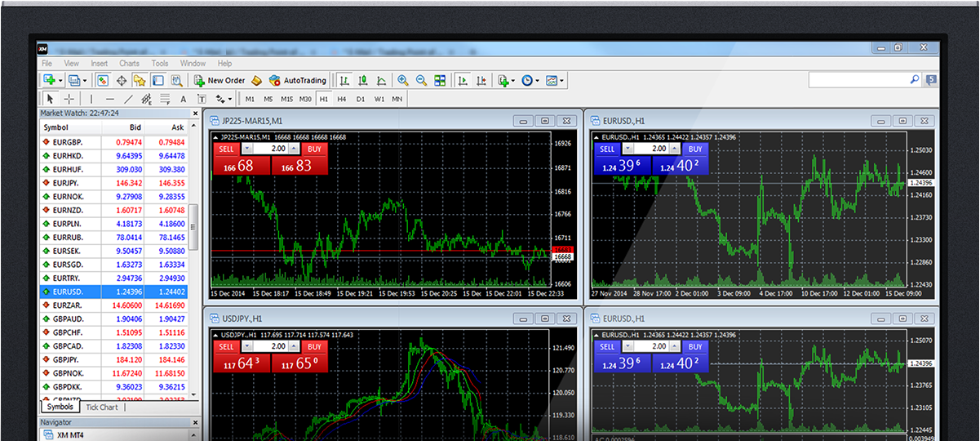Select the Trendline drawing tool

[x=128, y=100]
